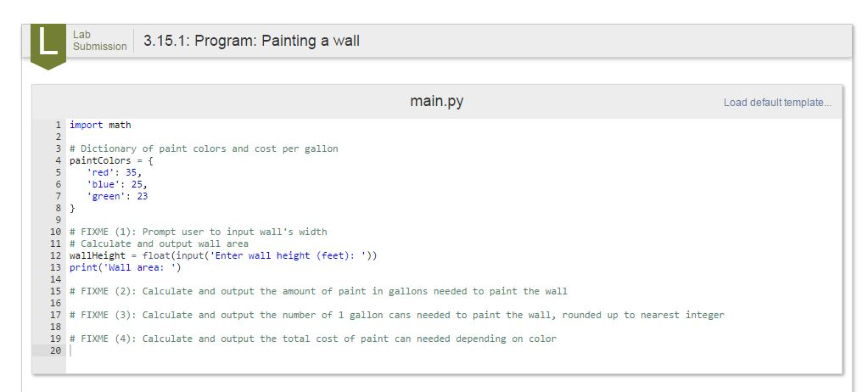The width and height of the screenshot is (868, 392).
Task: Click line number 4 in the gutter
Action: click(58, 160)
